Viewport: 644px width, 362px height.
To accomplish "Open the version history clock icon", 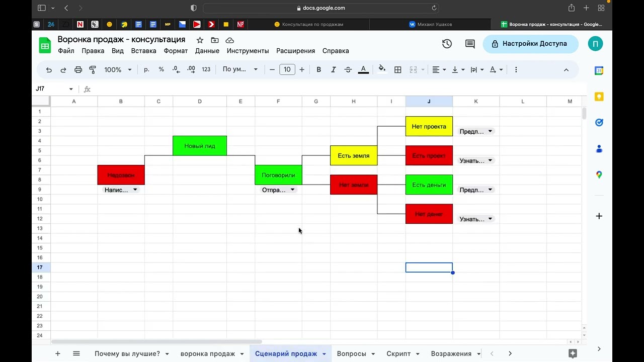I will tap(447, 44).
